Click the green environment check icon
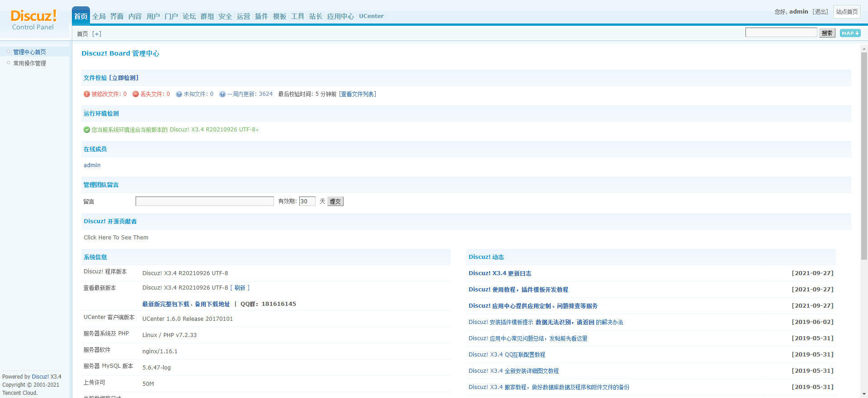The height and width of the screenshot is (398, 868). coord(87,130)
